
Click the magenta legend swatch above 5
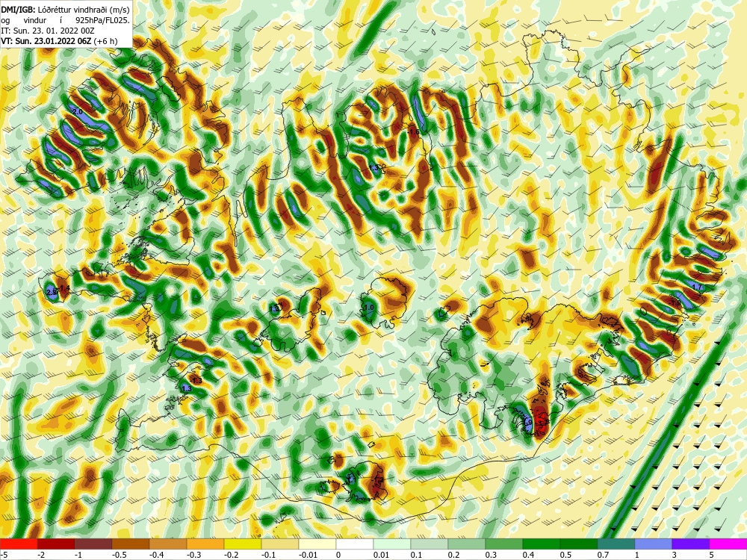[728, 544]
